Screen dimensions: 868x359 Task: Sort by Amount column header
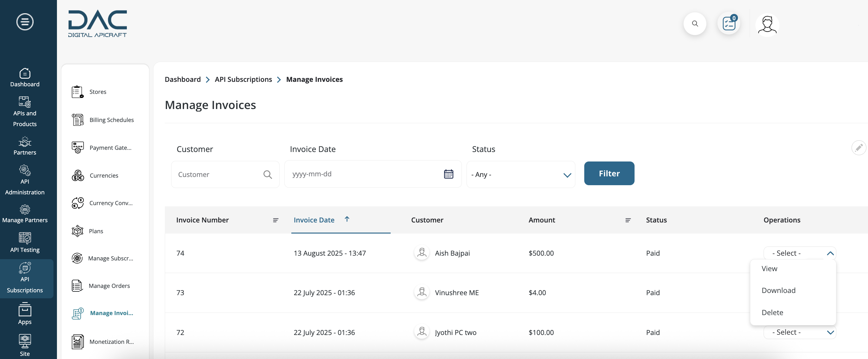(542, 220)
